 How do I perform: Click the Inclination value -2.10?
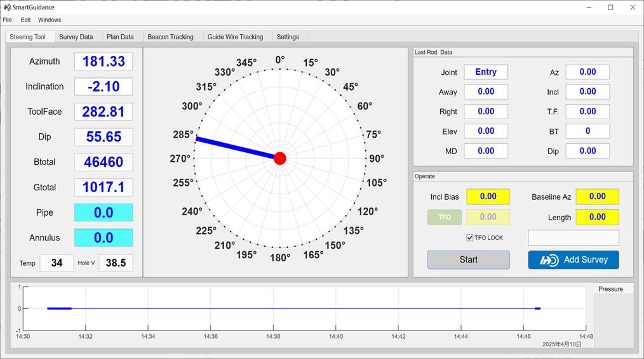point(104,86)
